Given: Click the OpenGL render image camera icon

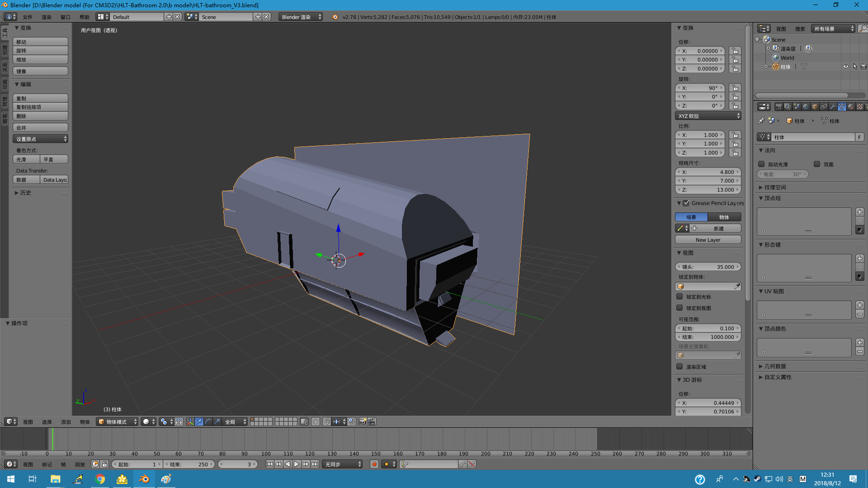Looking at the screenshot, I should coord(363,422).
